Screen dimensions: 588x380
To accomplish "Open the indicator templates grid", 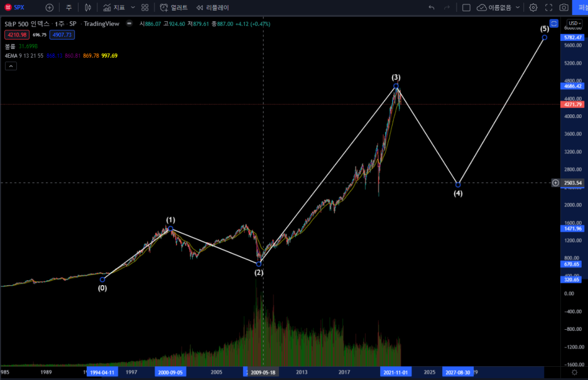I will pyautogui.click(x=144, y=8).
